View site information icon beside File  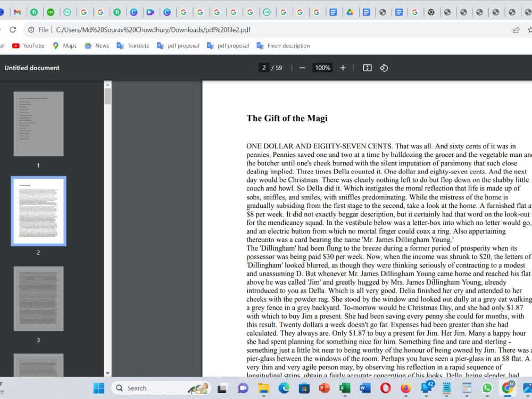click(x=31, y=30)
